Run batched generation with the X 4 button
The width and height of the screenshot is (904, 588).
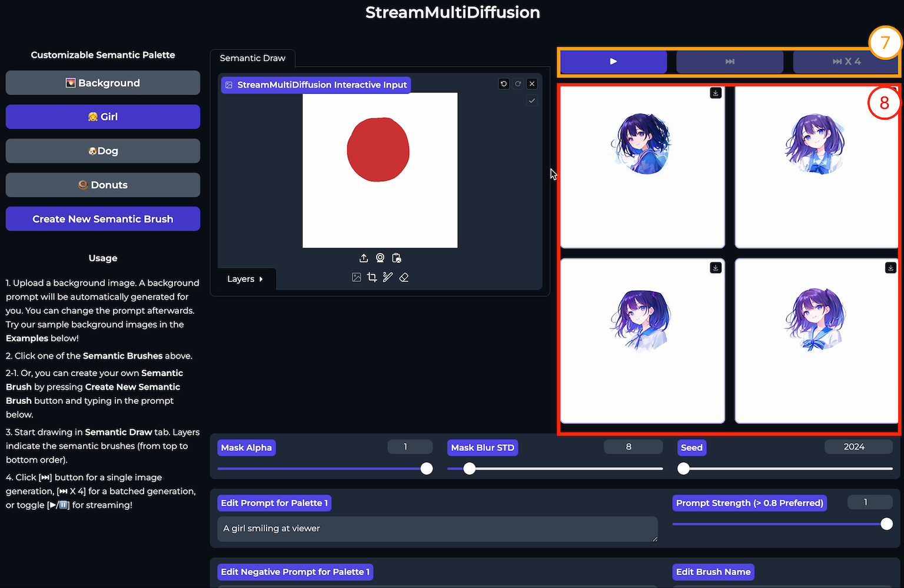click(x=846, y=61)
